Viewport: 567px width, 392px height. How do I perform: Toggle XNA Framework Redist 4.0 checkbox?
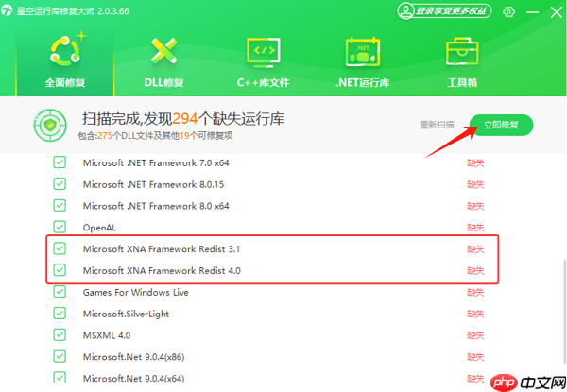(60, 270)
